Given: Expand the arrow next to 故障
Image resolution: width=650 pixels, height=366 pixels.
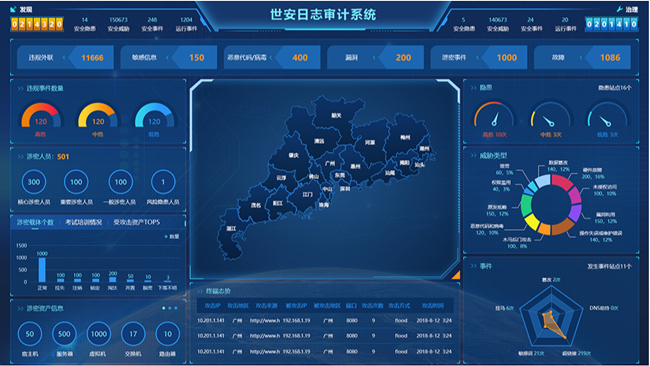Looking at the screenshot, I should point(581,58).
